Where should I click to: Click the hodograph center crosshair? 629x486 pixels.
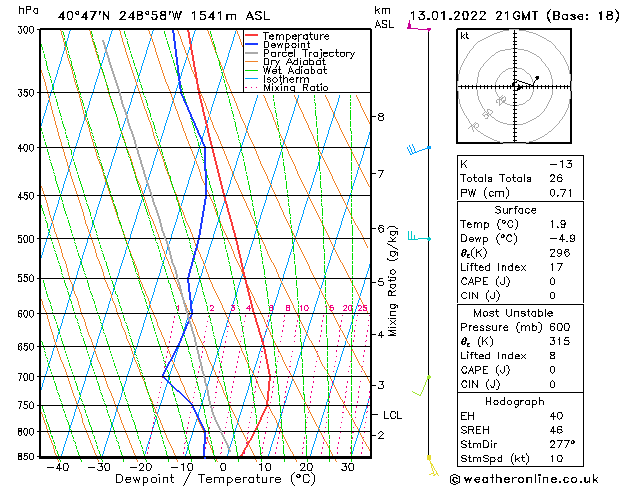[x=515, y=86]
